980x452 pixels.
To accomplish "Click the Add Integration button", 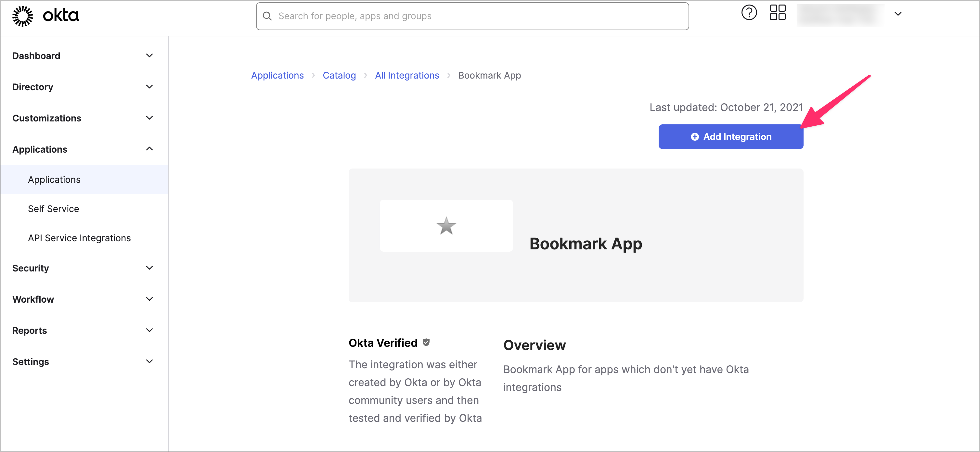I will click(x=731, y=137).
